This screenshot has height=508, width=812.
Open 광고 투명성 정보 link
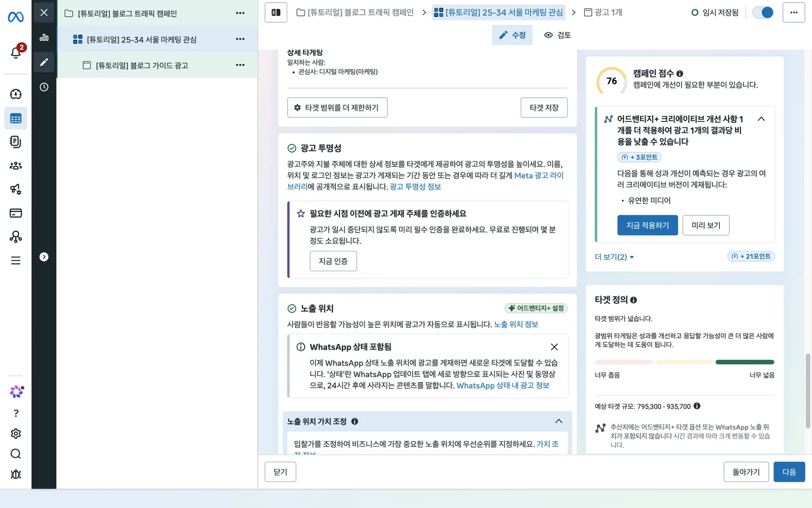tap(415, 186)
